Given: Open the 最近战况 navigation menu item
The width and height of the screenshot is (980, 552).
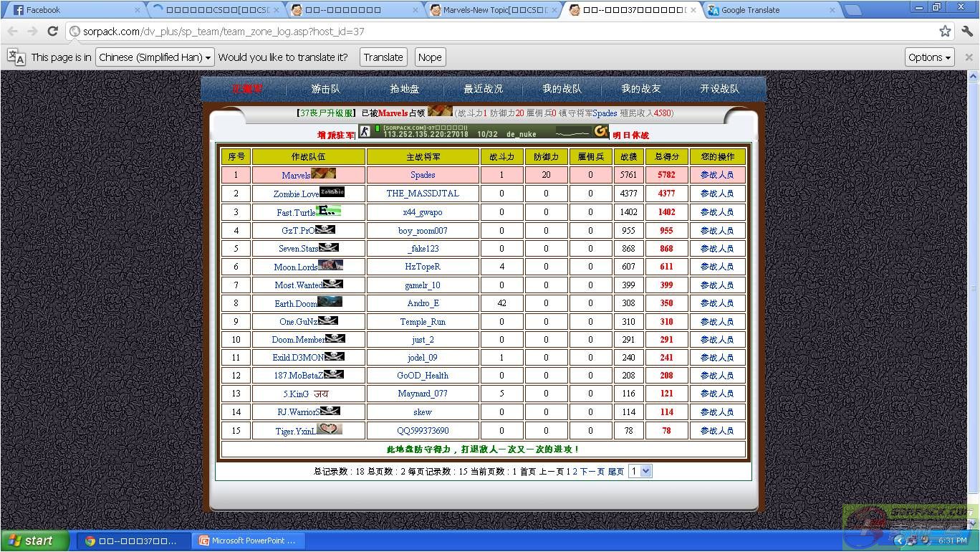Looking at the screenshot, I should click(483, 89).
